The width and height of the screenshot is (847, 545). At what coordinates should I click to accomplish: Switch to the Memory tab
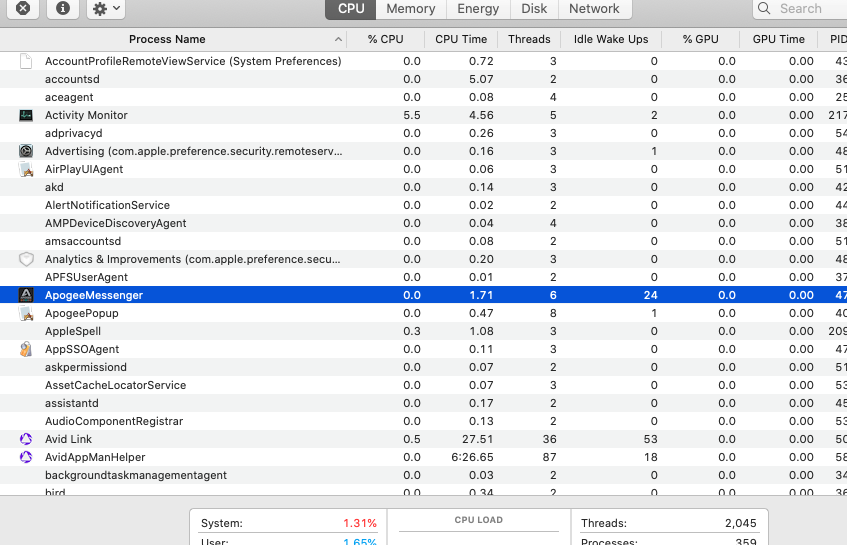(x=411, y=9)
